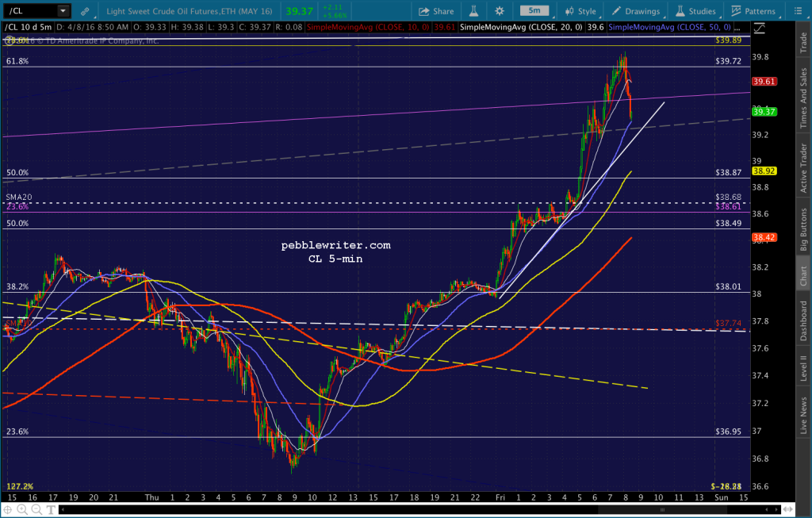Click the $38.87 Fibonacci level label
The height and width of the screenshot is (518, 812).
point(728,172)
